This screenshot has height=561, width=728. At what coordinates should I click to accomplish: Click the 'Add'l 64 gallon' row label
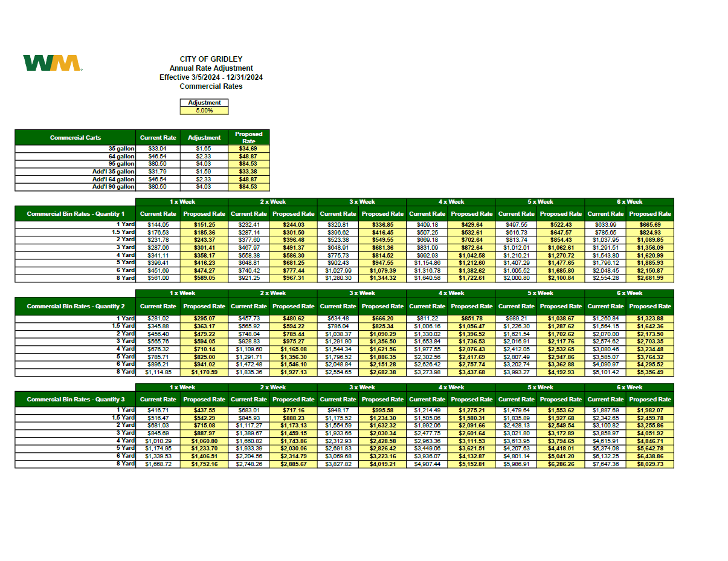click(76, 180)
